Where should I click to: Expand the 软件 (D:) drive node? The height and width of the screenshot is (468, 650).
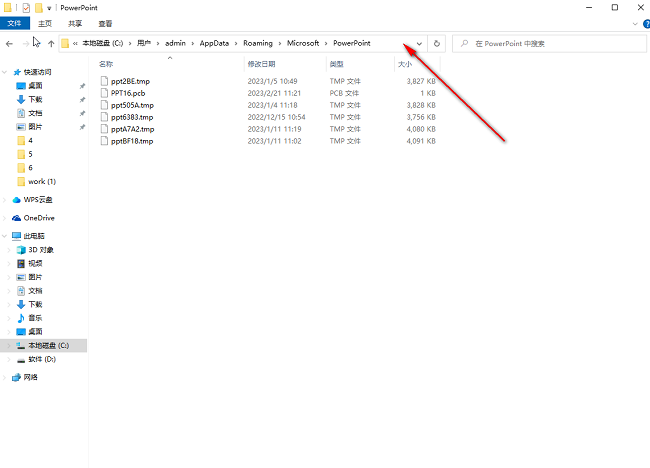[9, 359]
